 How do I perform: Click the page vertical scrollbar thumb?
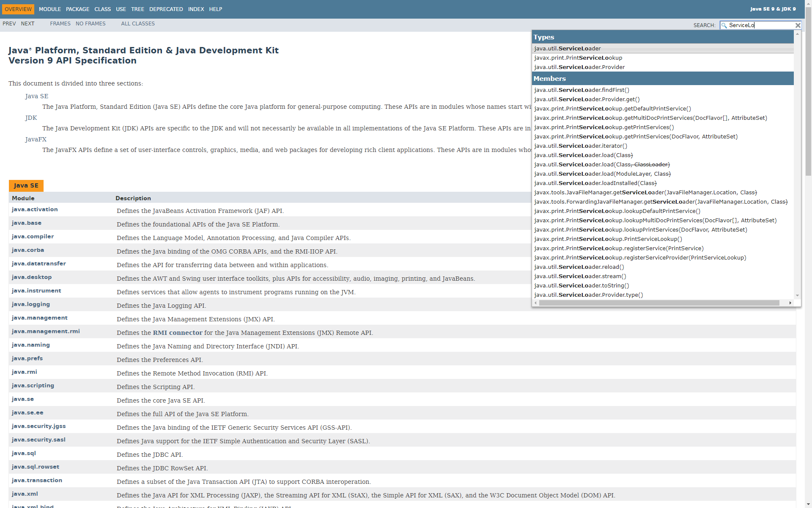(x=808, y=91)
